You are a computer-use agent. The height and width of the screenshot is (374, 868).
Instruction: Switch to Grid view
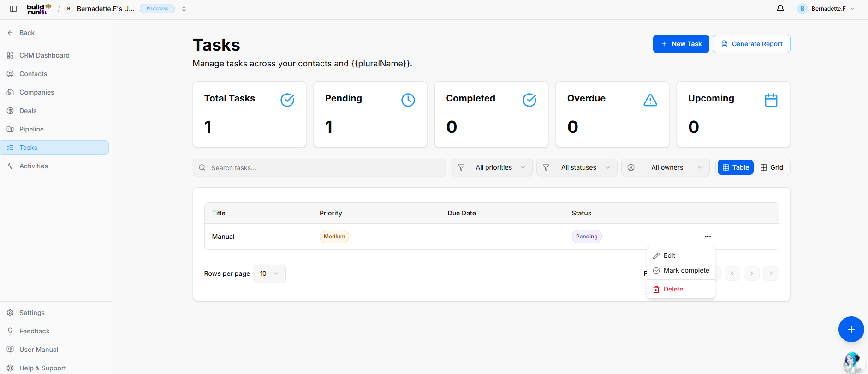point(772,167)
